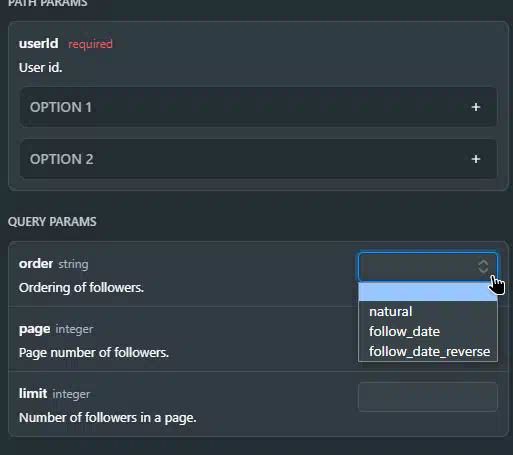Focus the limit input field
Viewport: 513px width, 455px height.
pos(428,397)
